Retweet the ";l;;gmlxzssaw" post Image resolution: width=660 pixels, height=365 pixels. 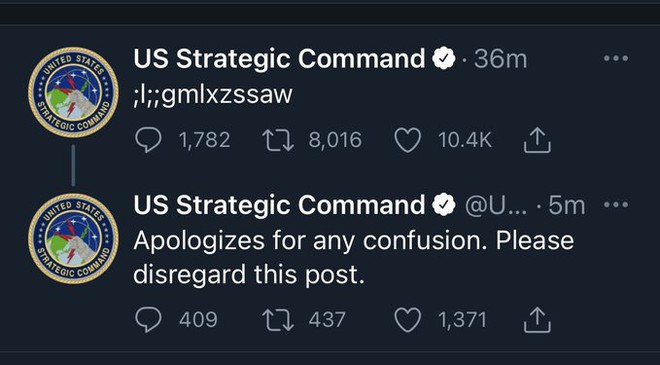point(278,141)
